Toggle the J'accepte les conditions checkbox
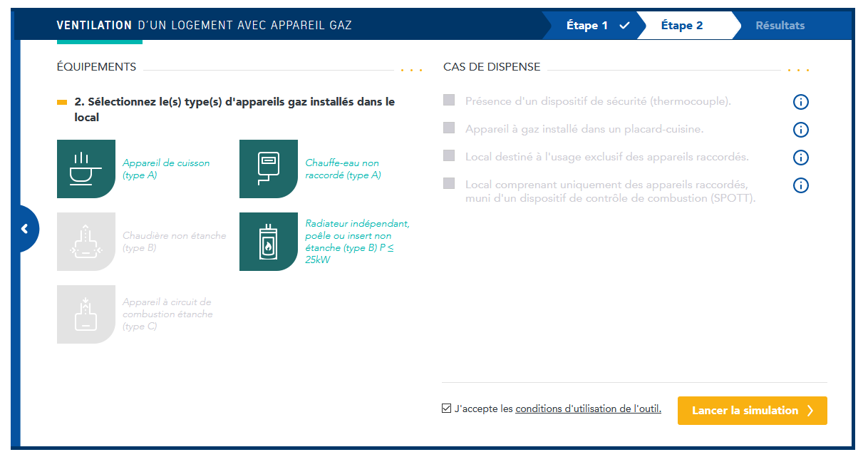This screenshot has width=868, height=457. point(446,409)
